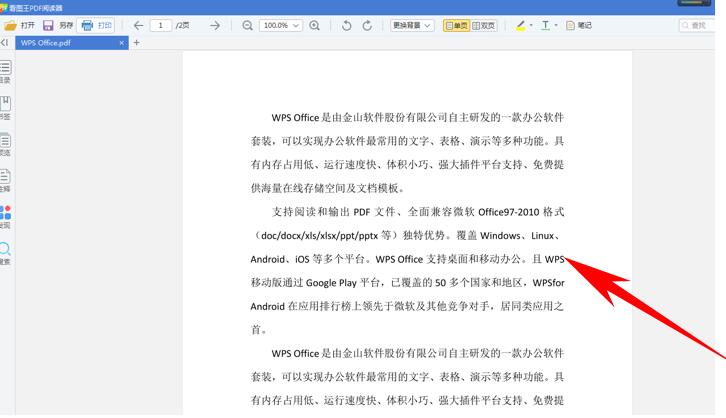Zoom in using the plus magnifier icon
Screen dimensions: 726x418
pos(314,25)
